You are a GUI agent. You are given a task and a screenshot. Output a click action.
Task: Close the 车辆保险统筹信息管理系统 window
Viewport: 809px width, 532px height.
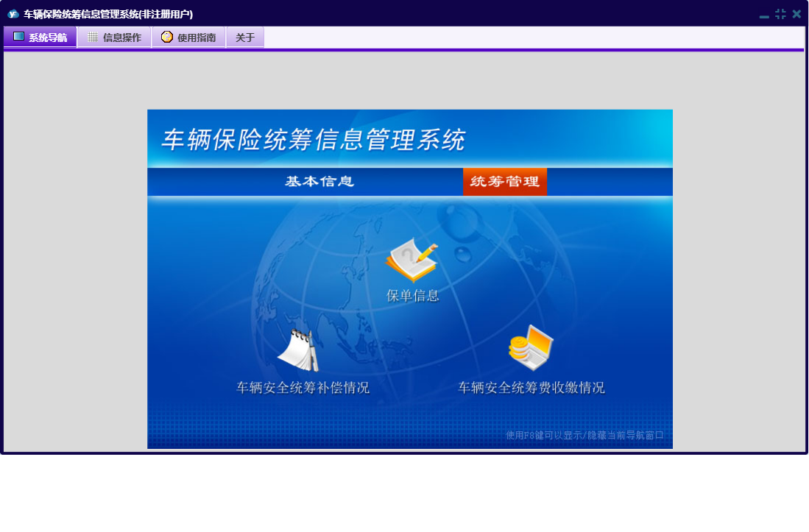pos(796,14)
